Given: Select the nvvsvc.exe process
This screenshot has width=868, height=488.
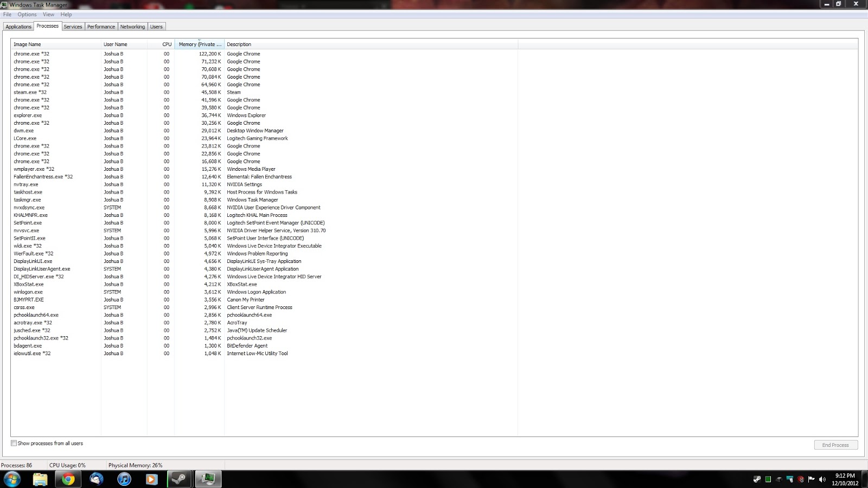Looking at the screenshot, I should (x=26, y=230).
